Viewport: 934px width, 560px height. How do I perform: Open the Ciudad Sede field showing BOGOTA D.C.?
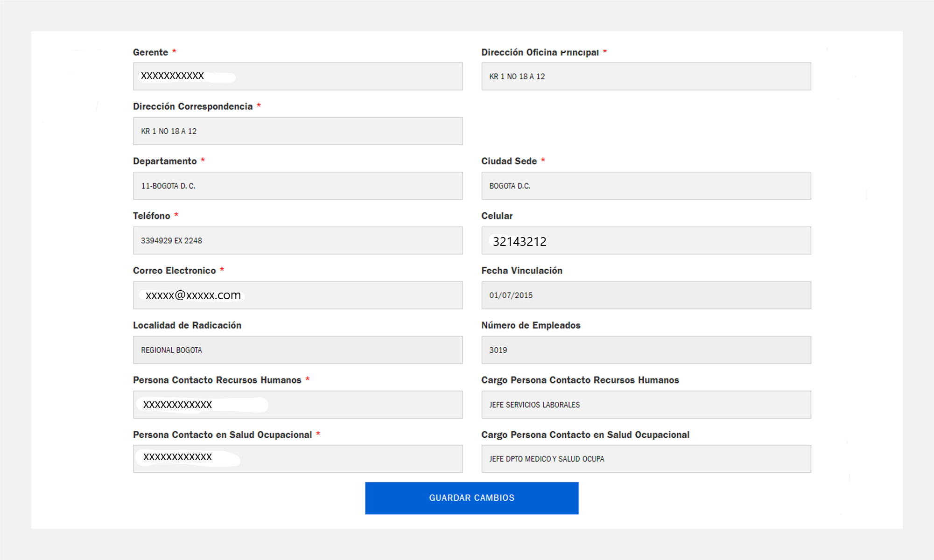[x=646, y=186]
